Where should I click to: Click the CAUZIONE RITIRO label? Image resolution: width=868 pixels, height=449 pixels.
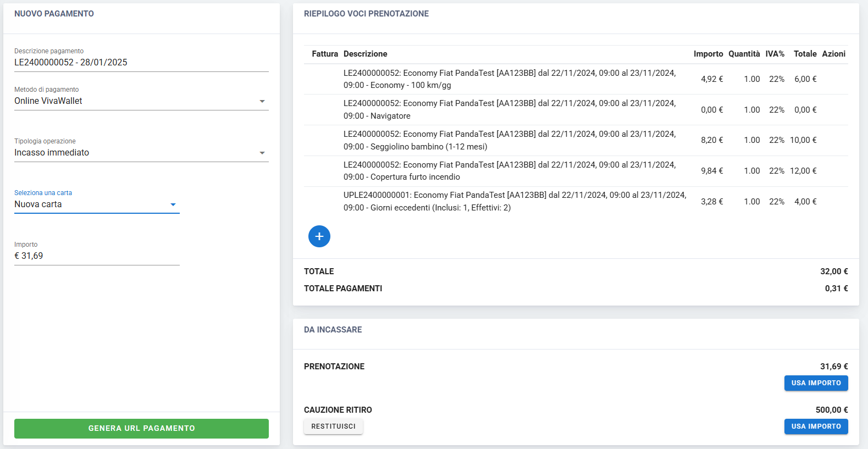tap(338, 410)
